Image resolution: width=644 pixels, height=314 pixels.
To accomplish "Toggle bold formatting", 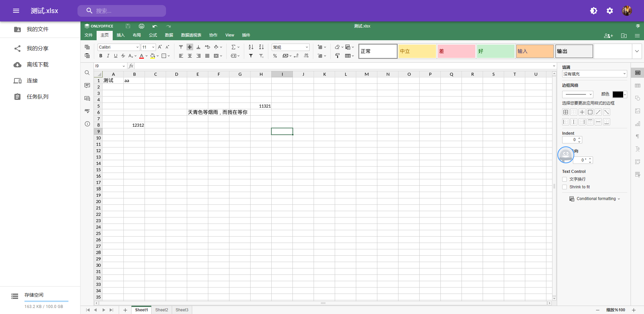I will tap(101, 56).
